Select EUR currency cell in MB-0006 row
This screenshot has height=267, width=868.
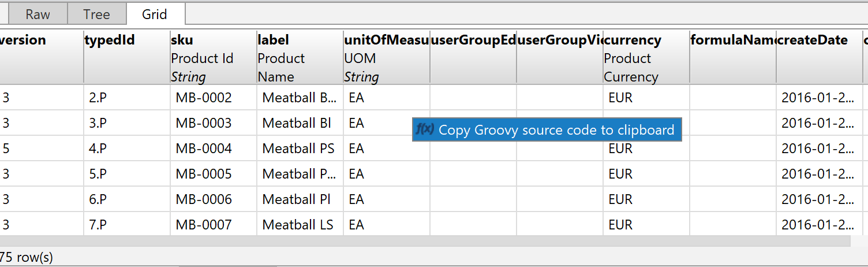coord(620,199)
